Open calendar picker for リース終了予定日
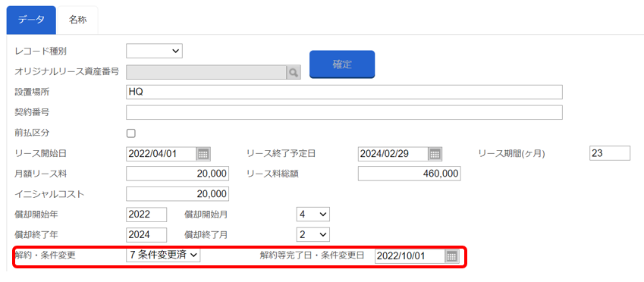The height and width of the screenshot is (282, 644). (435, 154)
